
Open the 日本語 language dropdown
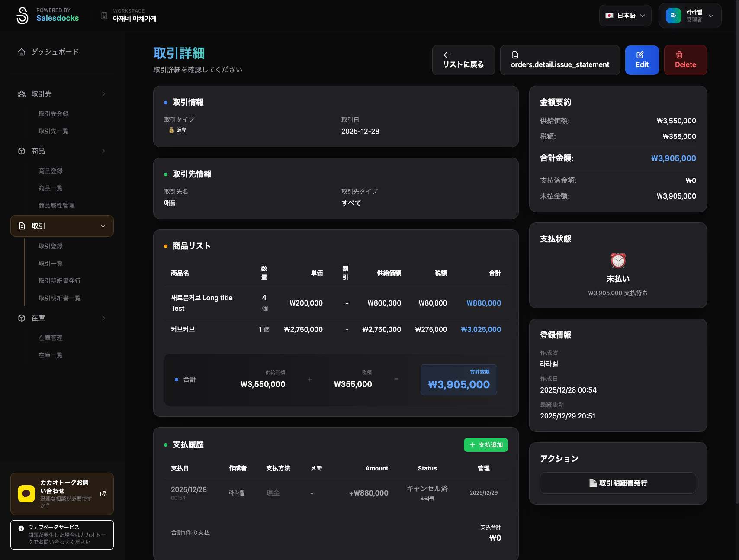(625, 16)
